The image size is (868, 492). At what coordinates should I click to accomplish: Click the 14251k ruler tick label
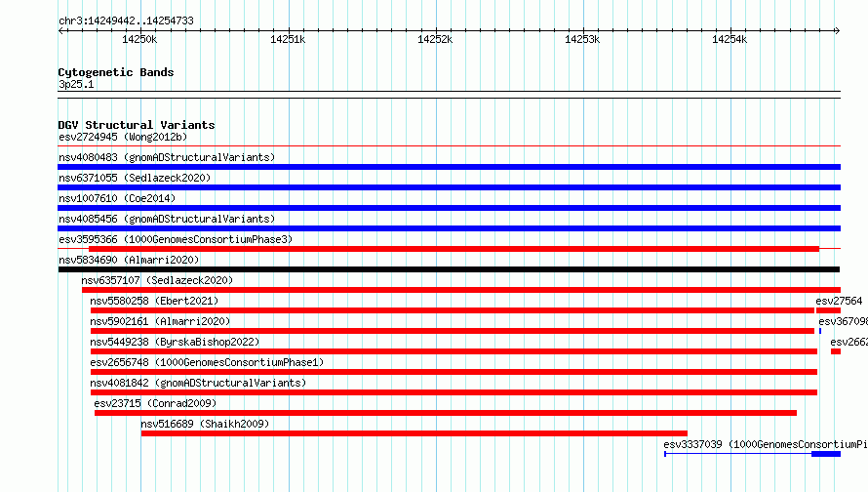(288, 39)
